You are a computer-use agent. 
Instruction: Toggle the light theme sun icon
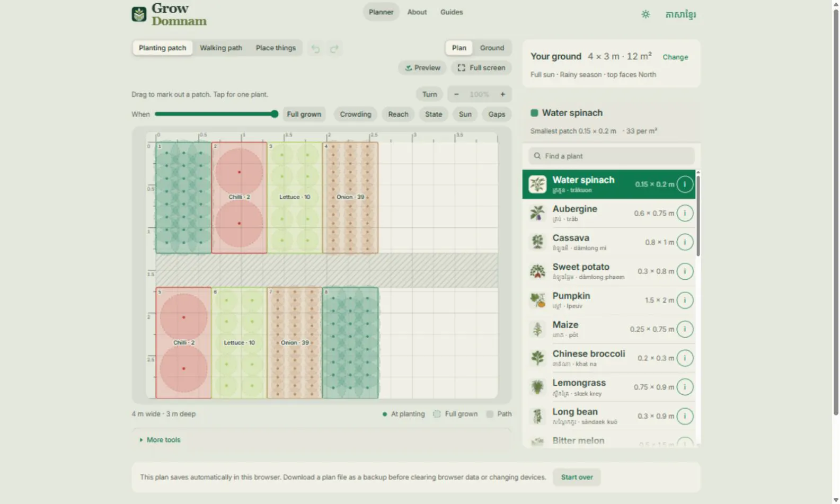[645, 14]
